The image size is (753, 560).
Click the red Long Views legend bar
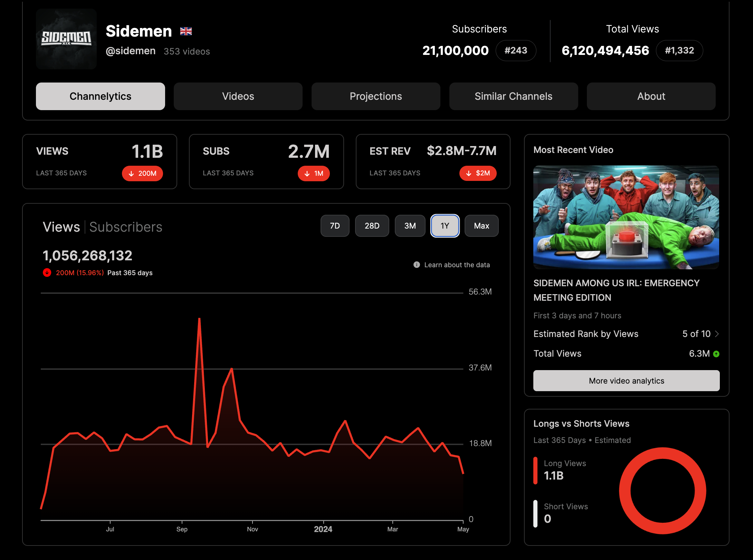point(535,471)
